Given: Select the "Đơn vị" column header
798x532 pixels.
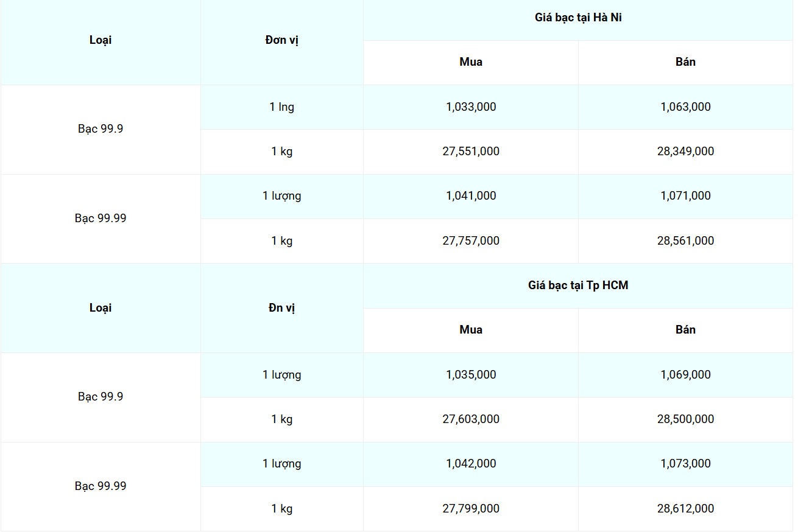Looking at the screenshot, I should point(281,40).
